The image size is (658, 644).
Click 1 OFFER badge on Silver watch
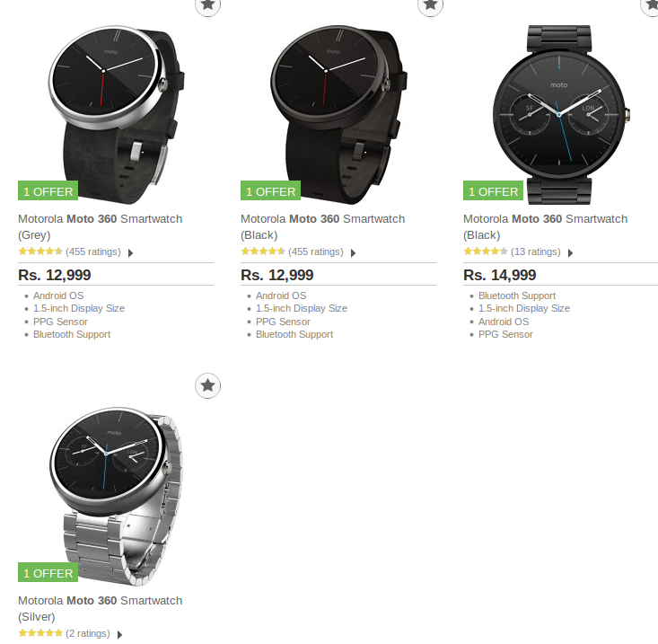pos(48,573)
